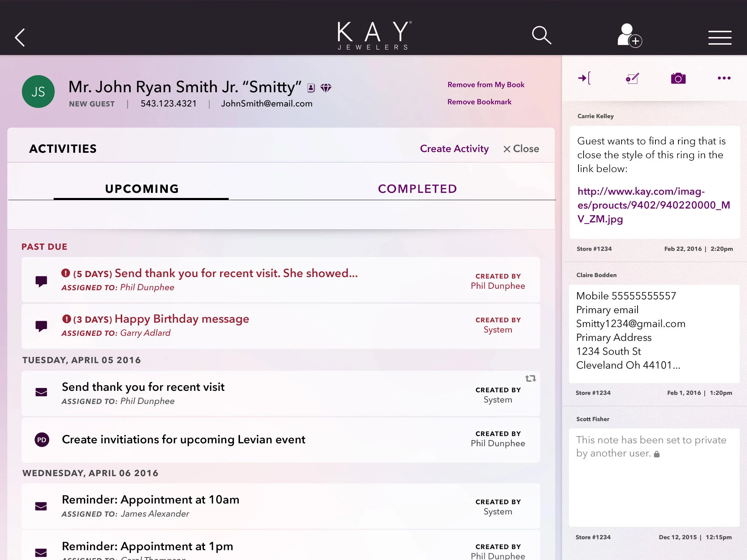Open the kay.com ring image link
This screenshot has width=747, height=560.
(653, 205)
